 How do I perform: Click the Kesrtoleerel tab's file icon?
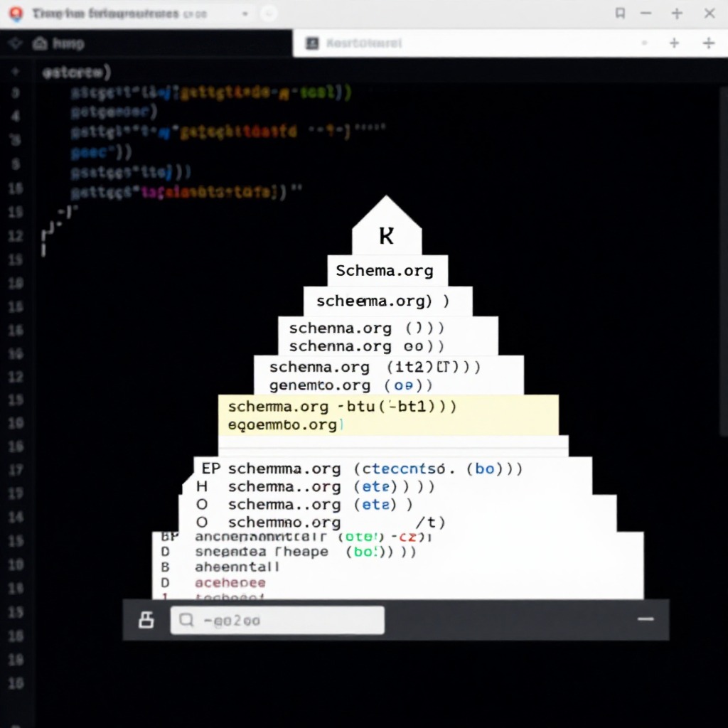pos(312,43)
